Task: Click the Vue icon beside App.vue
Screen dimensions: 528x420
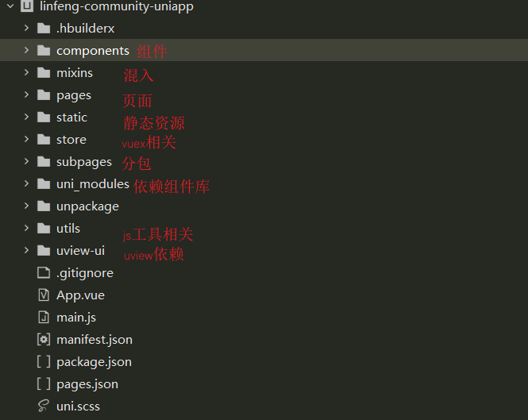Action: point(43,295)
